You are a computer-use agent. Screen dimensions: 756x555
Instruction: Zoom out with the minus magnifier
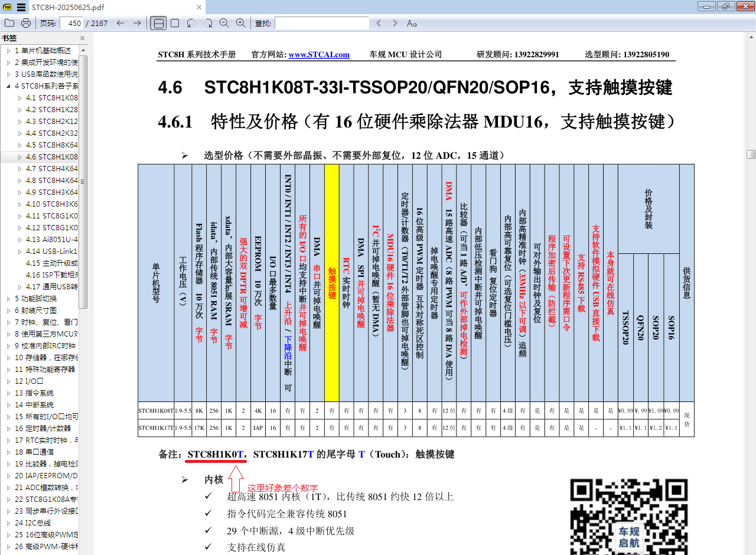pyautogui.click(x=224, y=23)
